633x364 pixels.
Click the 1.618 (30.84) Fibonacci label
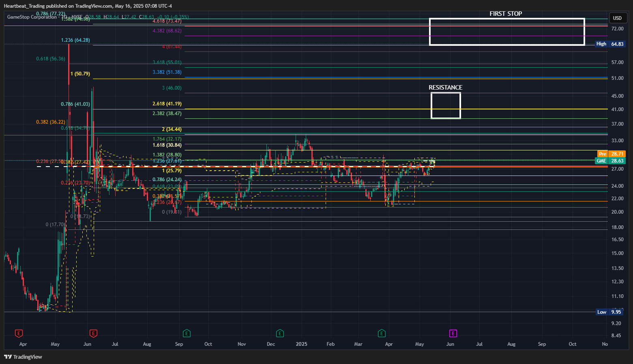[167, 145]
